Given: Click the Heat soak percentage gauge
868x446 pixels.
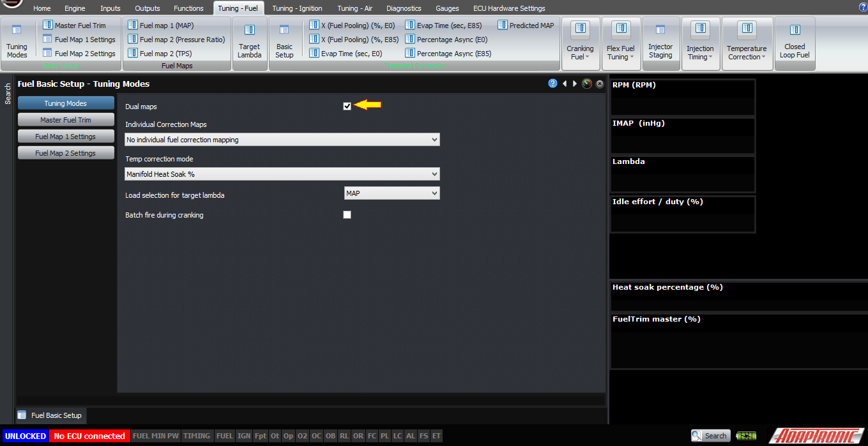Looking at the screenshot, I should (738, 295).
